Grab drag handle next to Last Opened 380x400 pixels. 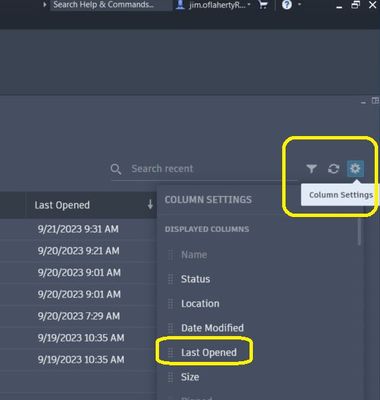171,352
